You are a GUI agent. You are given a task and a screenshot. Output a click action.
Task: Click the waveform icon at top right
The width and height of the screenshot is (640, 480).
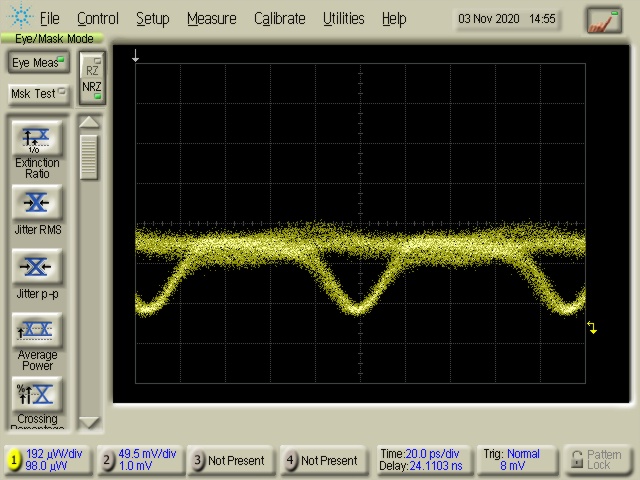click(x=604, y=19)
